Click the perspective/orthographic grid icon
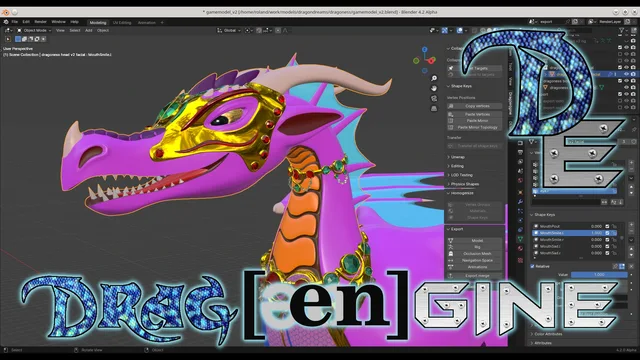This screenshot has width=640, height=360. [x=434, y=109]
